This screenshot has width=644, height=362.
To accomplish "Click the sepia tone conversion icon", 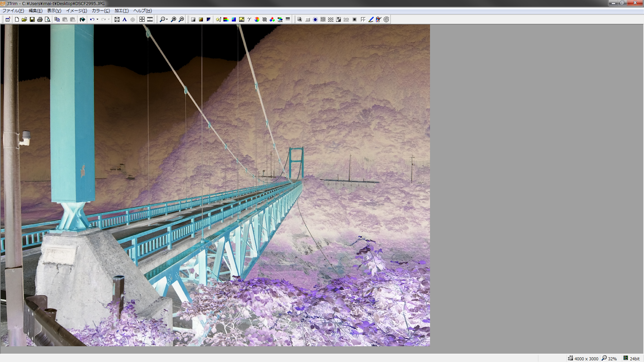I will pyautogui.click(x=201, y=19).
